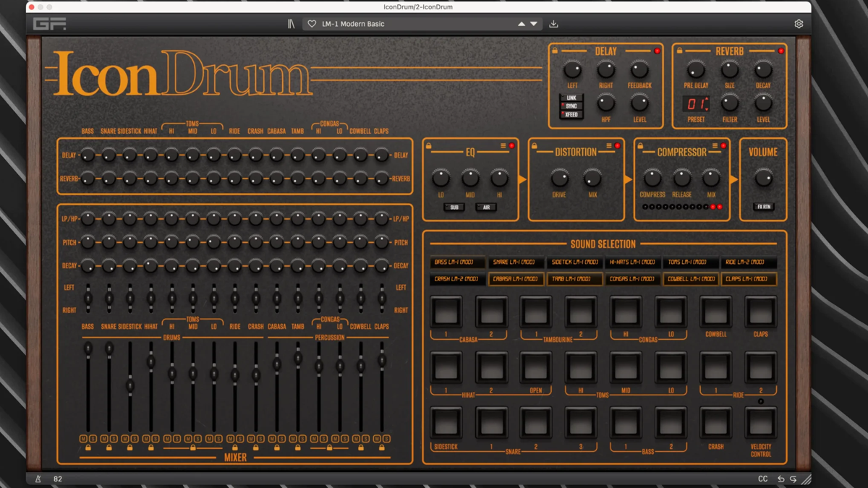
Task: Click the undo arrow in bottom bar
Action: pyautogui.click(x=781, y=479)
